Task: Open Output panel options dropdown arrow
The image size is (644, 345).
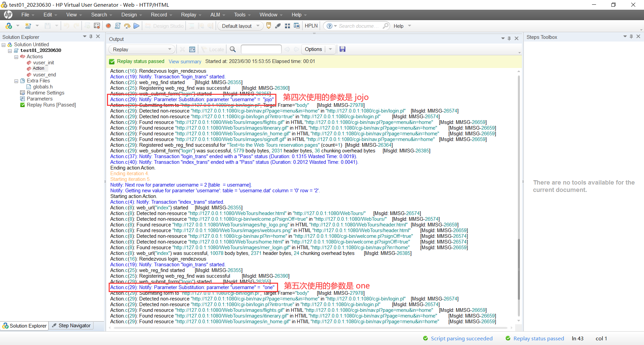Action: tap(503, 39)
